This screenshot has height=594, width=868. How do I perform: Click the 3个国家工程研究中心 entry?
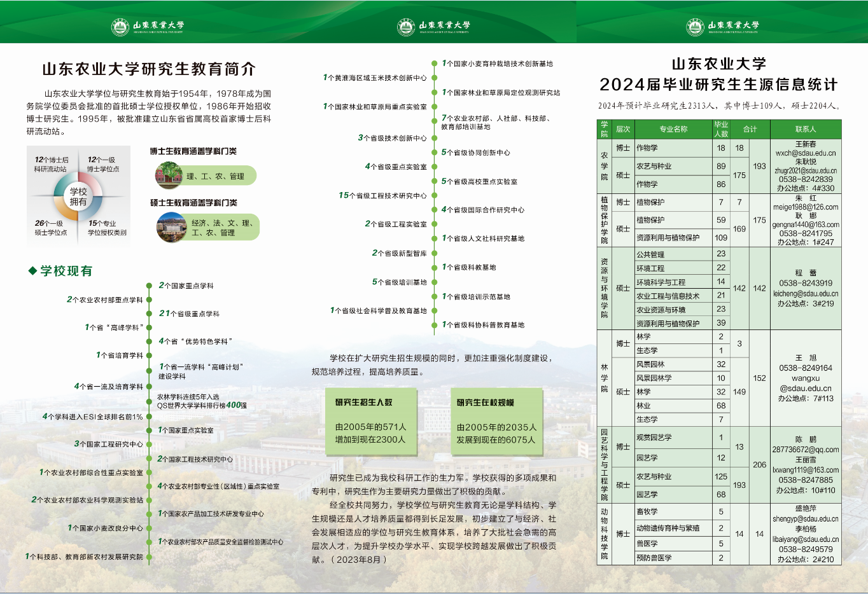coord(109,444)
